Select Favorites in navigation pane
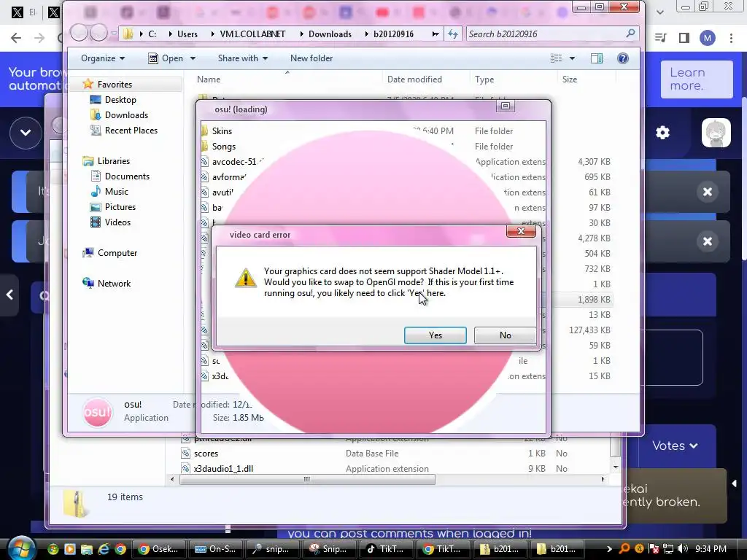This screenshot has width=747, height=560. tap(115, 85)
